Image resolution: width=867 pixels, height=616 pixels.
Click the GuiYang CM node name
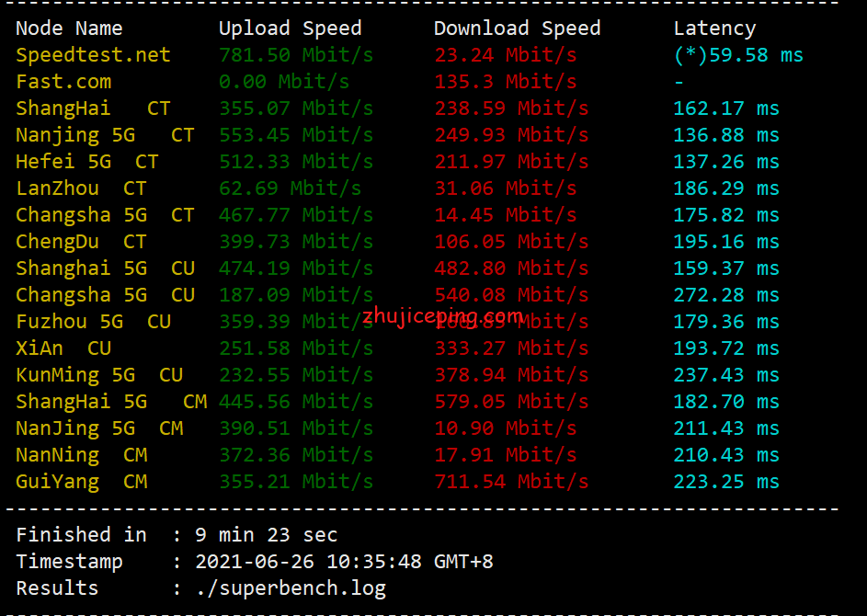[81, 482]
